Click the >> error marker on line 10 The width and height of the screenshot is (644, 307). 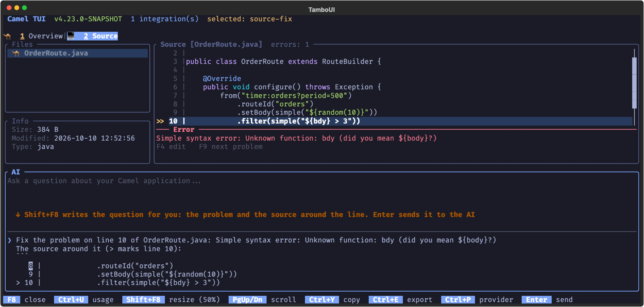click(x=160, y=121)
